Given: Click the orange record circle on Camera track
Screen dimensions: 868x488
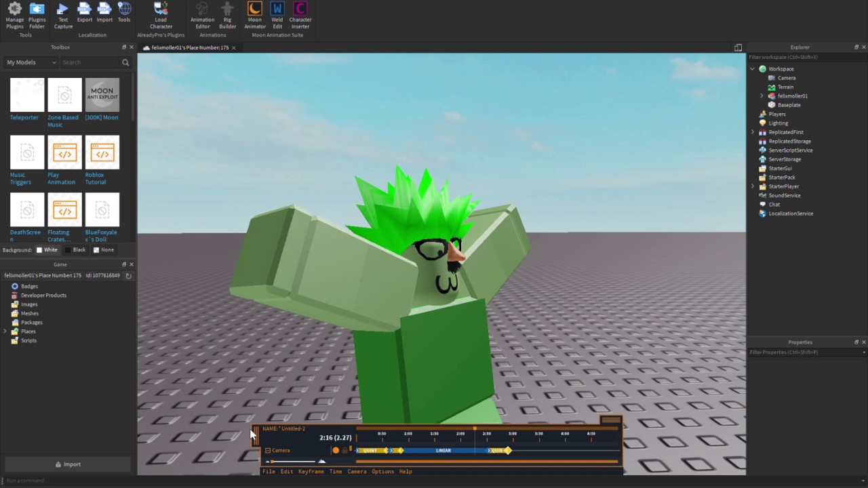Looking at the screenshot, I should coord(336,450).
